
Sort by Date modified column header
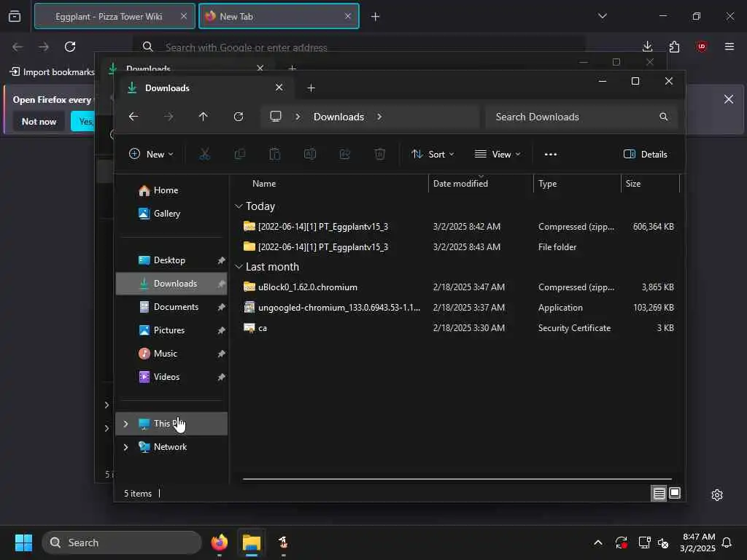pos(481,183)
